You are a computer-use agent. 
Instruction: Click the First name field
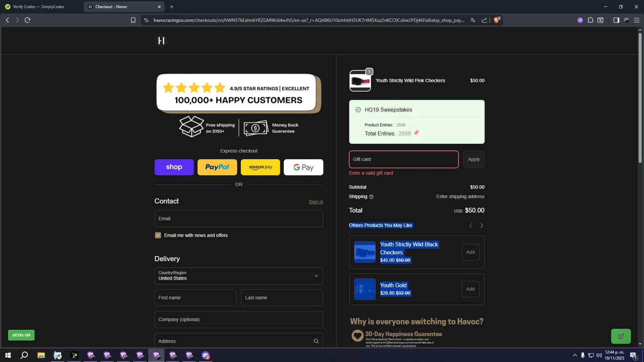coord(195,298)
